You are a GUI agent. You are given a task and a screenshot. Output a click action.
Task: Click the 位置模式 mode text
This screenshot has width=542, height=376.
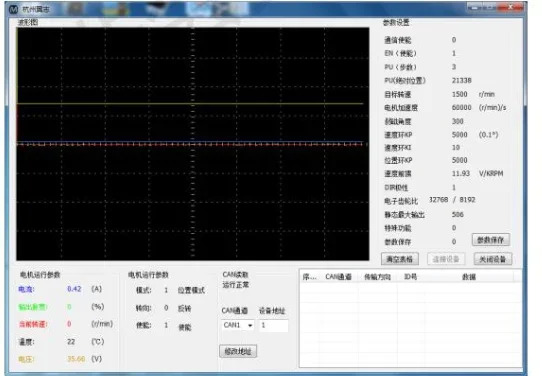pyautogui.click(x=191, y=290)
